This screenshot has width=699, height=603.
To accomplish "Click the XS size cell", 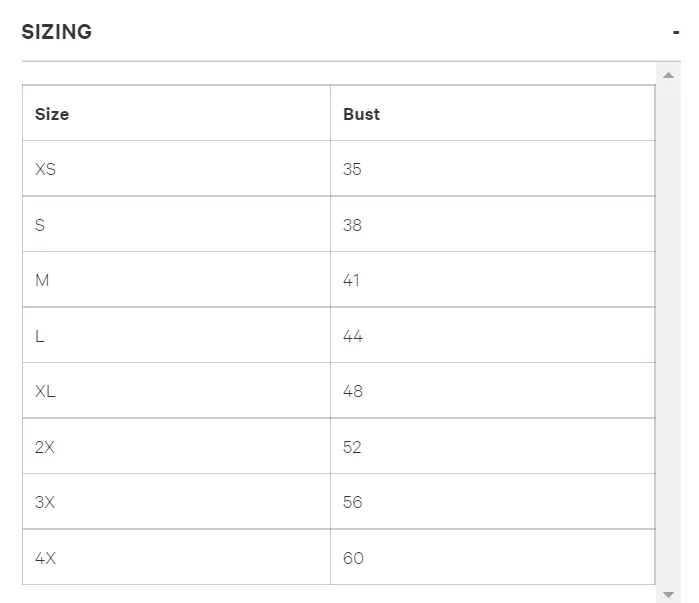I will [x=177, y=168].
